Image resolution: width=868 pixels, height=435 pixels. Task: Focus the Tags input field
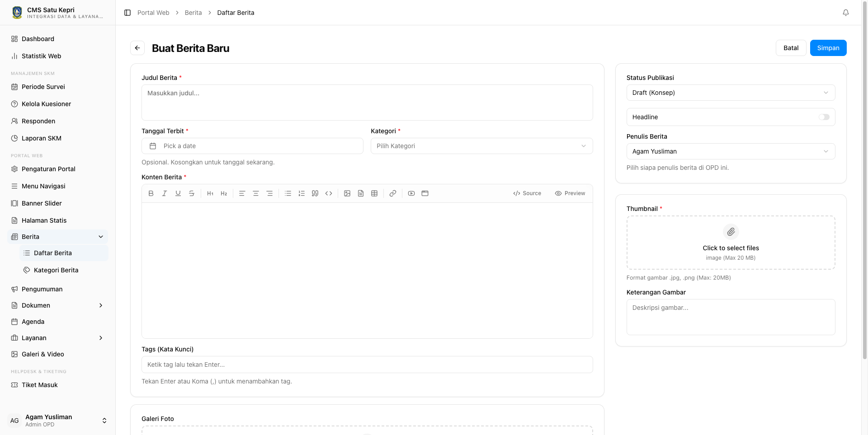click(x=367, y=365)
